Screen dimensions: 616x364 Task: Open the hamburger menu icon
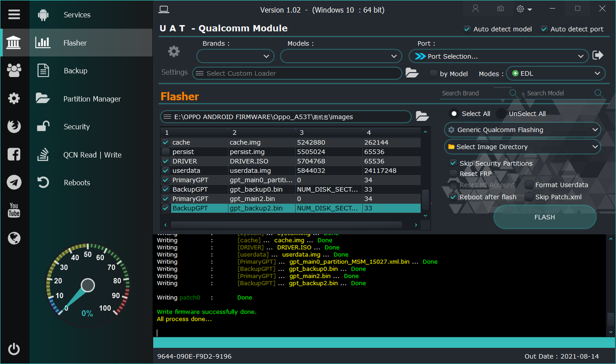(14, 14)
